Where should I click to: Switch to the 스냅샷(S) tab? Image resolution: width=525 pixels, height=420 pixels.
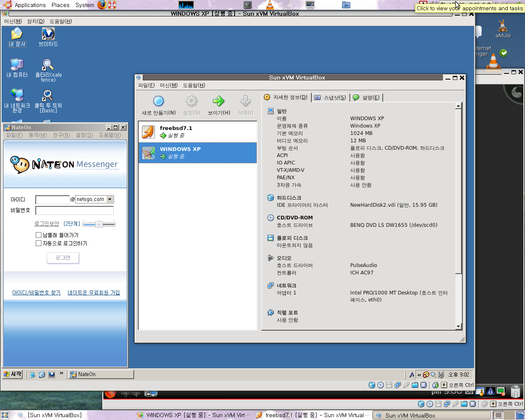click(x=330, y=98)
